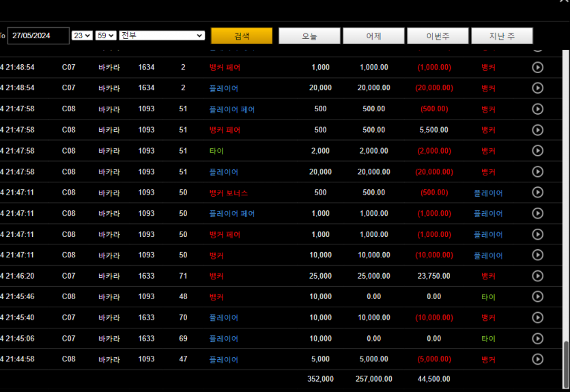
Task: Click the 어제 button
Action: (x=373, y=36)
